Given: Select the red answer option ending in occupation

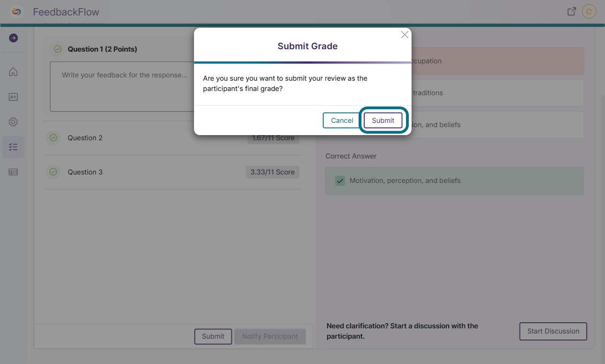Looking at the screenshot, I should pyautogui.click(x=454, y=61).
